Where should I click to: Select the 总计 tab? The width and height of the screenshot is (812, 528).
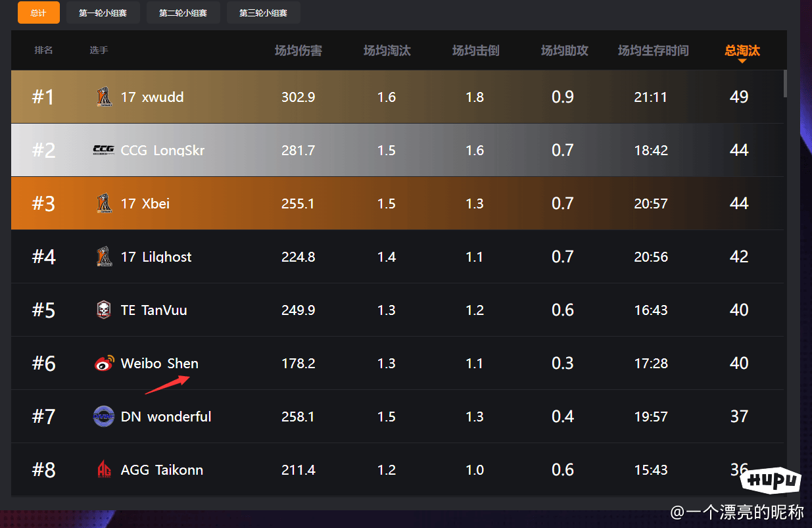(x=39, y=12)
